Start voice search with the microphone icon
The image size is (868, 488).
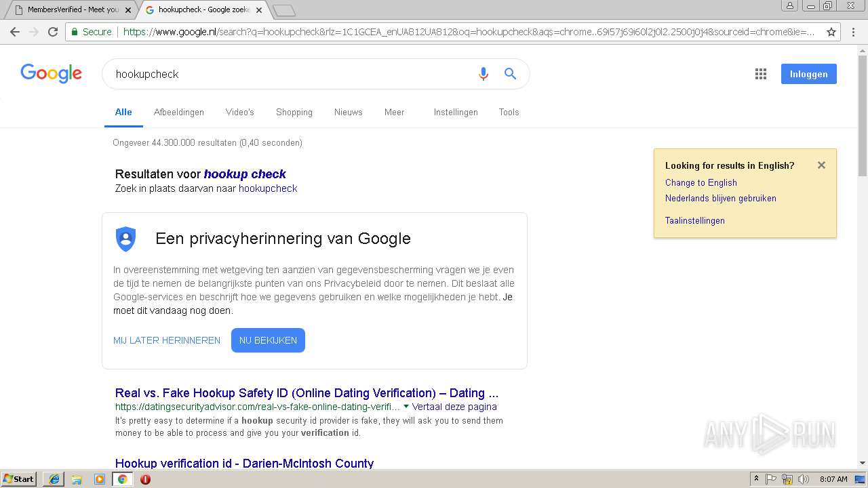tap(484, 74)
